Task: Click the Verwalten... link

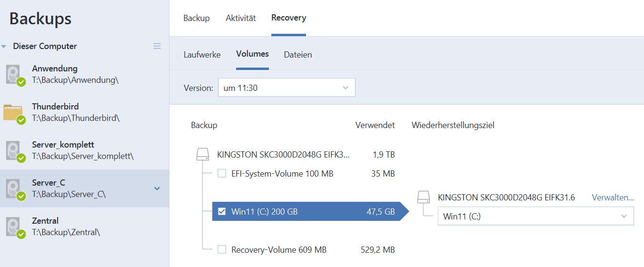Action: pos(613,198)
